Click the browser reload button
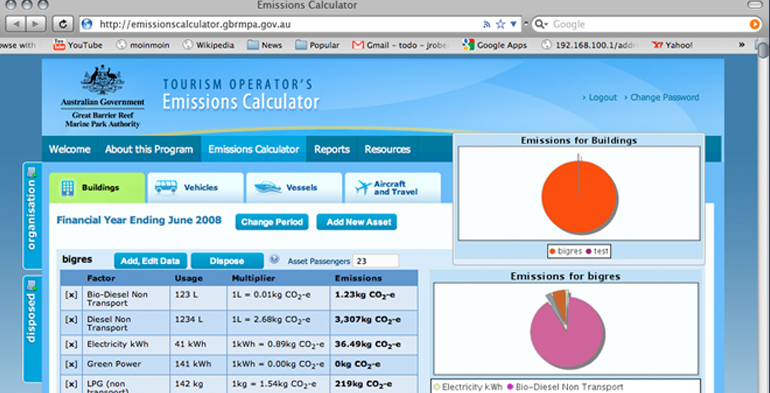Viewport: 770px width, 393px height. point(62,24)
